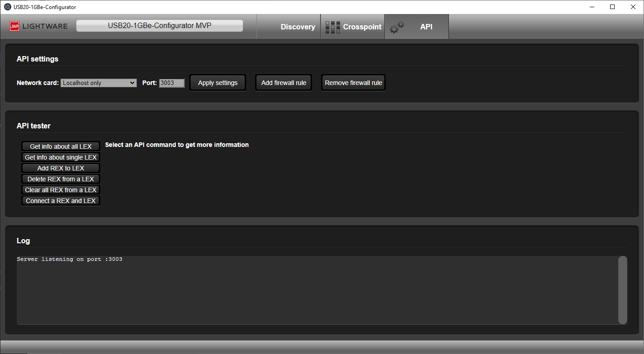The image size is (644, 354).
Task: Click the app icon in title bar
Action: point(8,7)
